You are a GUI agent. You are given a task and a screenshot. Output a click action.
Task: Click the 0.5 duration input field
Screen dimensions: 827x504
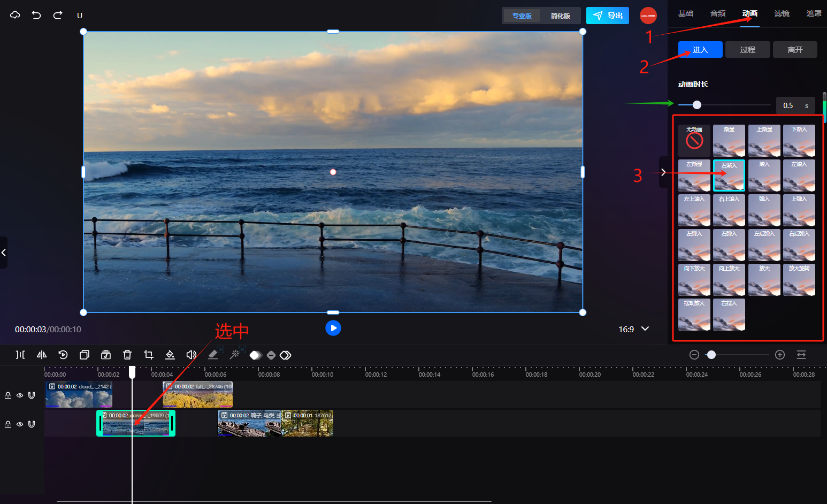[x=795, y=105]
